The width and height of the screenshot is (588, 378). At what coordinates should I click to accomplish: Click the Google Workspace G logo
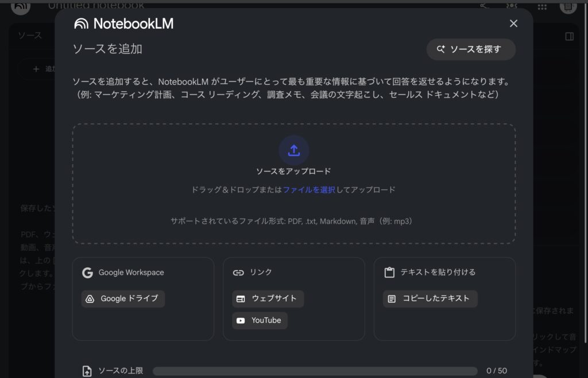87,273
